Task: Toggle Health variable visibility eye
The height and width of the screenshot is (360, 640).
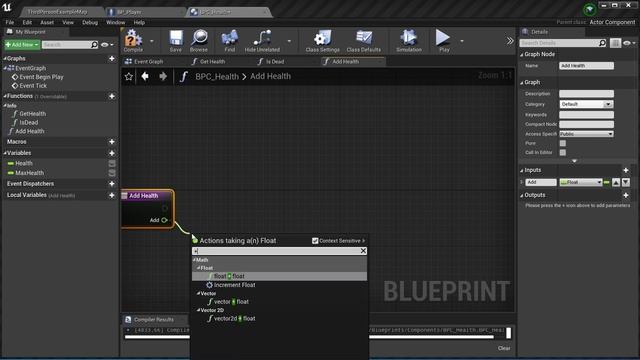Action: pos(112,163)
